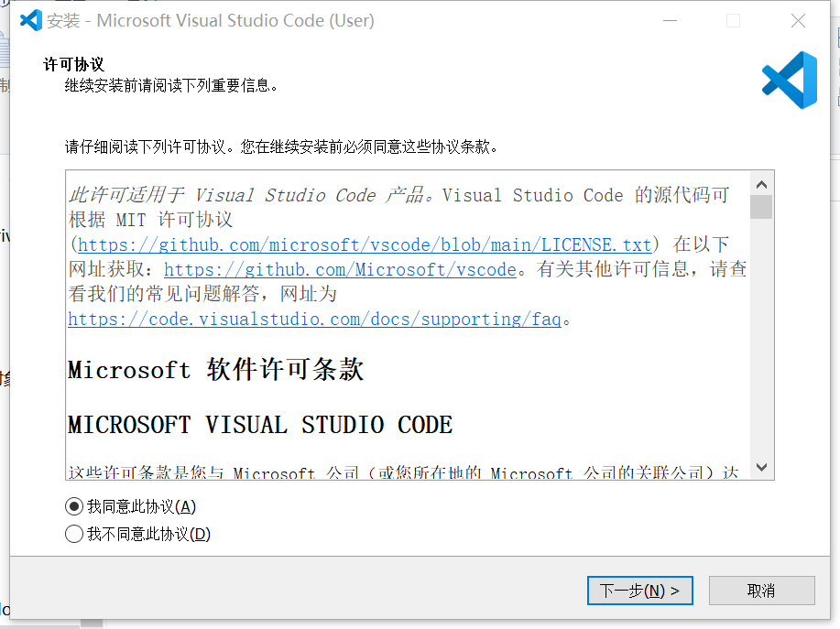Click the 'Microsoft 软件许可条款' heading

[x=215, y=369]
